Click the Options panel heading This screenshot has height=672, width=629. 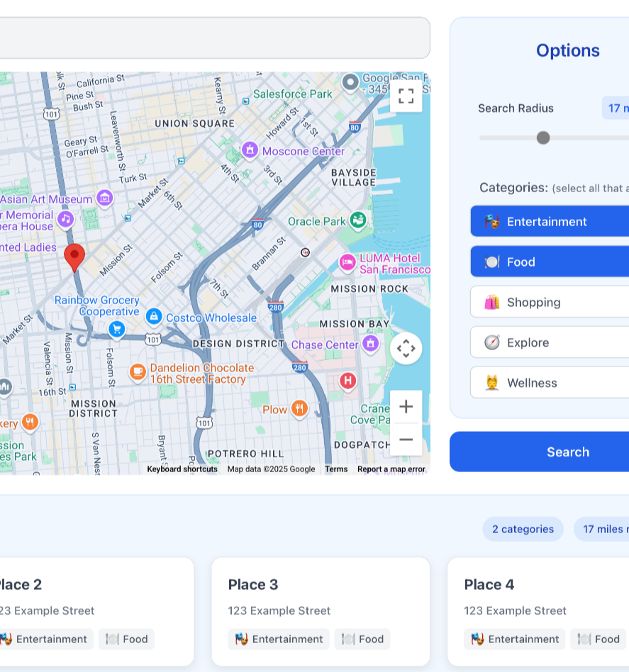tap(568, 50)
